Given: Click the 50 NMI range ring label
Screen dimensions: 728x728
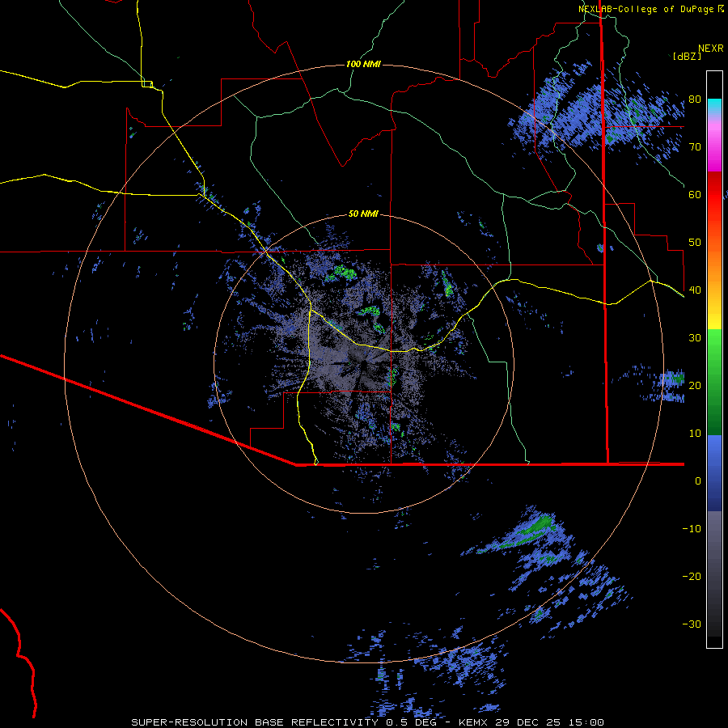Looking at the screenshot, I should click(x=363, y=214).
